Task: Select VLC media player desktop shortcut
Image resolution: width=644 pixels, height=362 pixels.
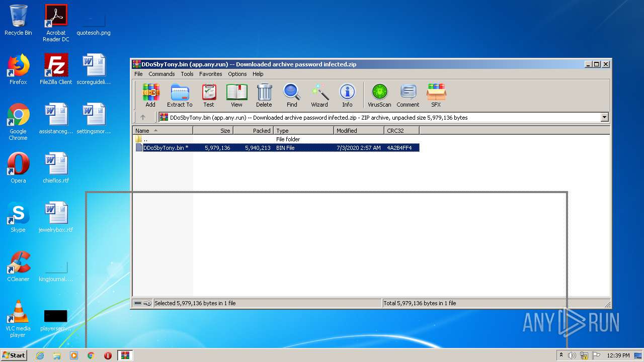Action: 18,319
